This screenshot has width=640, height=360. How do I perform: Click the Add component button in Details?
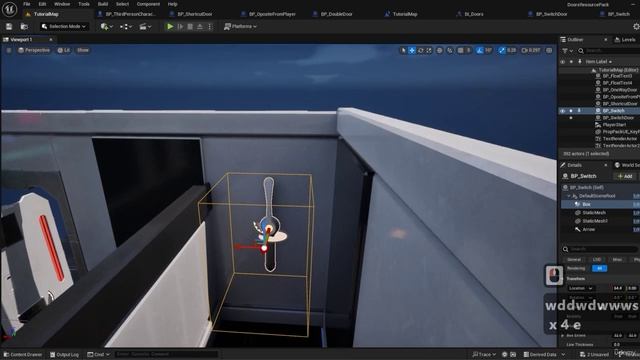625,176
